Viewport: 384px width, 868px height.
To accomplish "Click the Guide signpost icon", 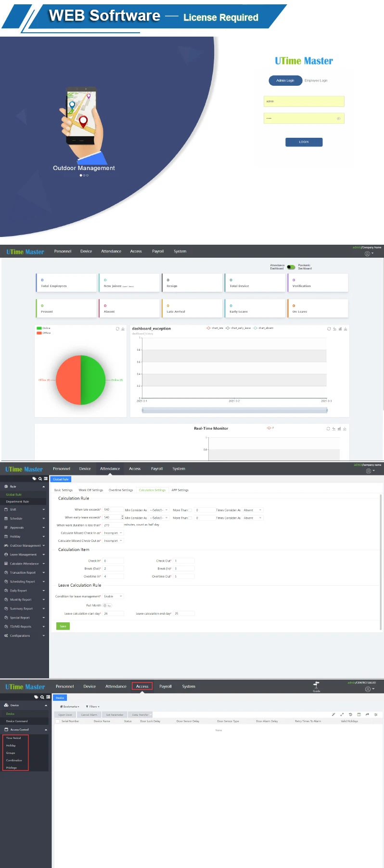I will tap(316, 684).
